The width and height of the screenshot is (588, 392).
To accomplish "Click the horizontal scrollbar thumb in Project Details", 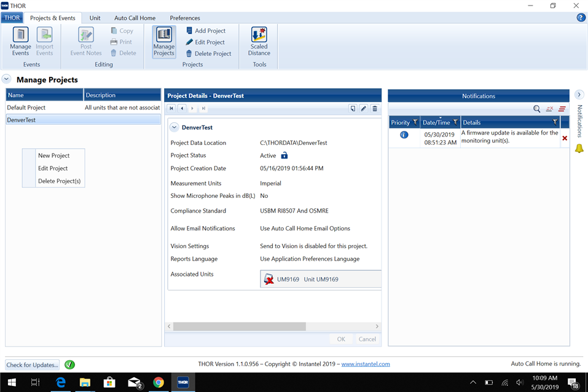I will coord(239,326).
